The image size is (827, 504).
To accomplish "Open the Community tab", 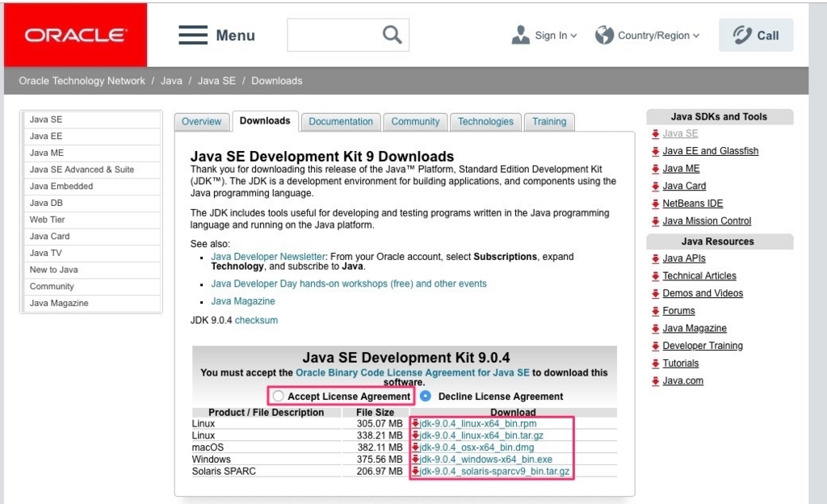I will tap(415, 122).
